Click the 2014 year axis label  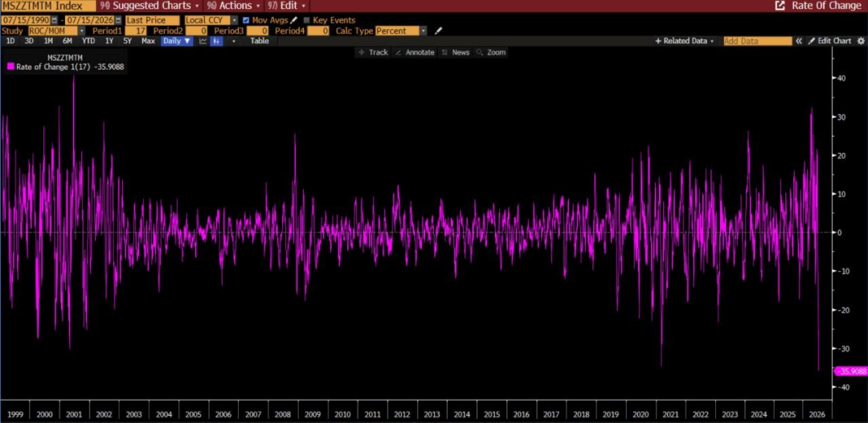[461, 414]
